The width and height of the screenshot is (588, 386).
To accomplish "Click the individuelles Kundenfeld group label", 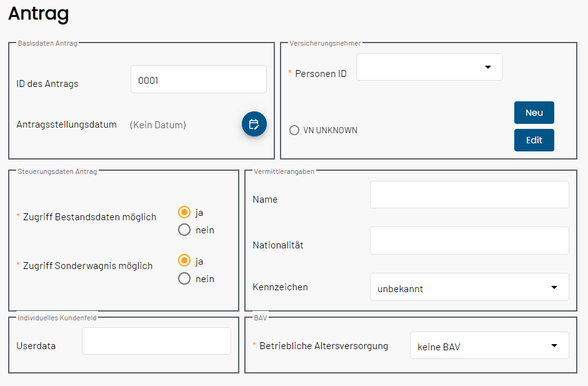I will 57,318.
